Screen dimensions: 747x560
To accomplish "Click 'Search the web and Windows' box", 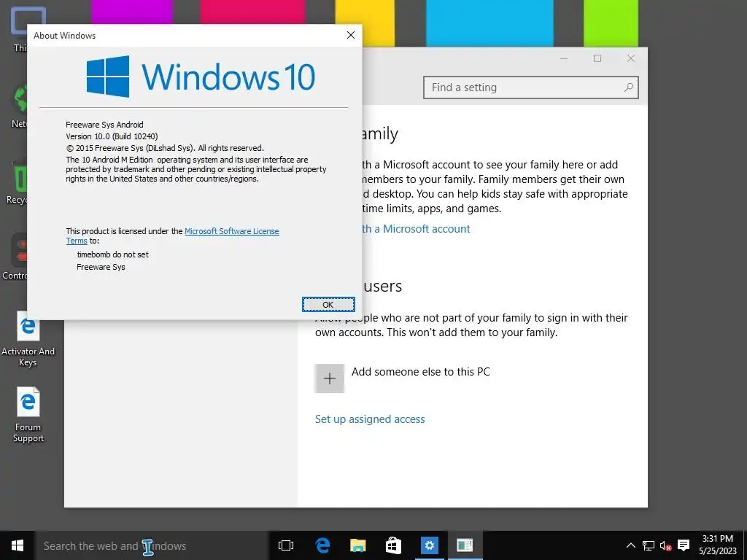I will click(152, 545).
